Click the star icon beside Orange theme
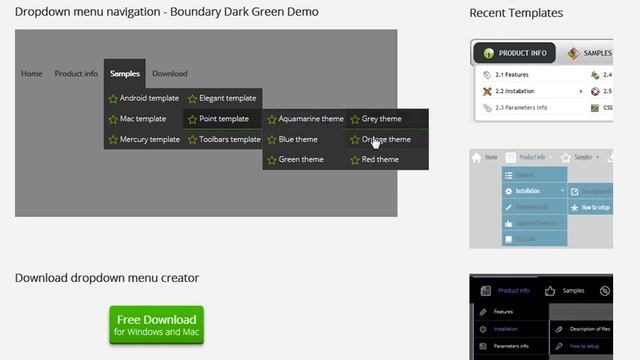Screen dimensions: 640x360 [x=355, y=140]
